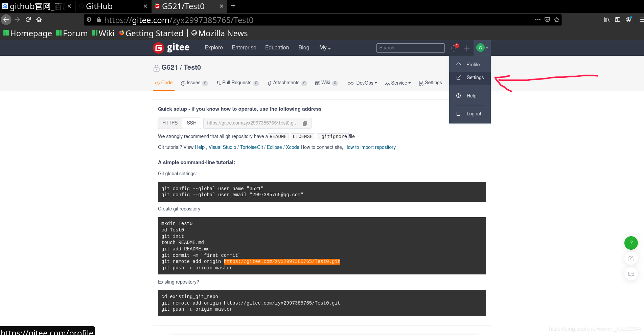
Task: Save page to Pocket icon
Action: [547, 20]
